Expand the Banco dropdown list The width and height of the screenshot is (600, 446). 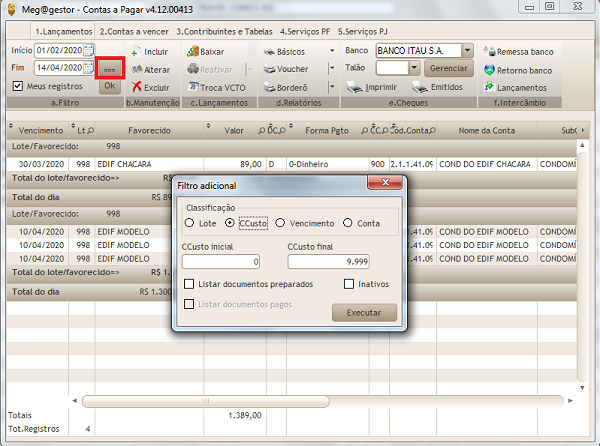point(467,50)
